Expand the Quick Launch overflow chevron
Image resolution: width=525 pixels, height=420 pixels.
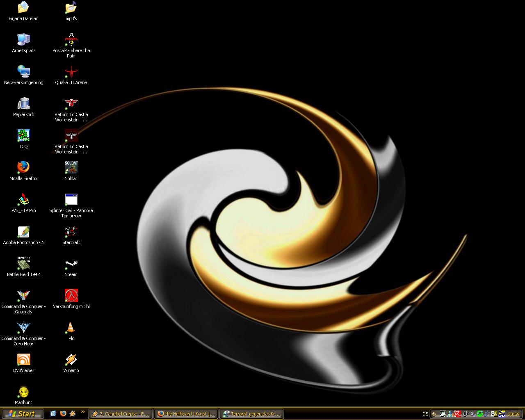pyautogui.click(x=82, y=412)
